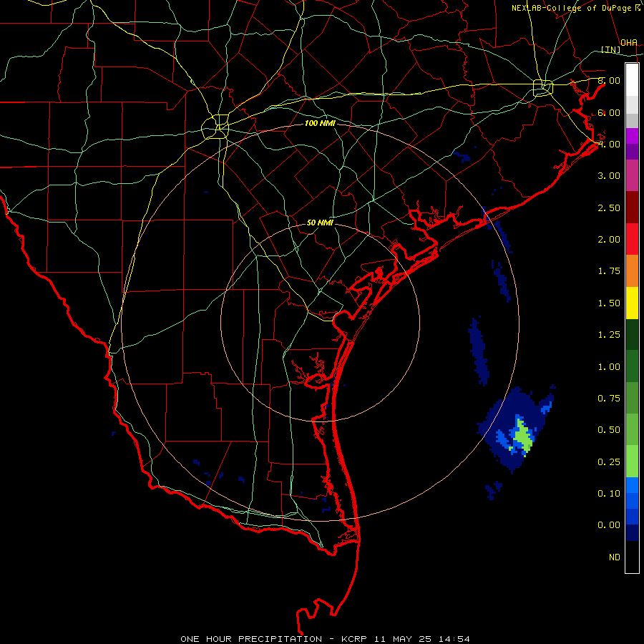644x644 pixels.
Task: Select the 0.50 legend value
Action: (x=609, y=430)
